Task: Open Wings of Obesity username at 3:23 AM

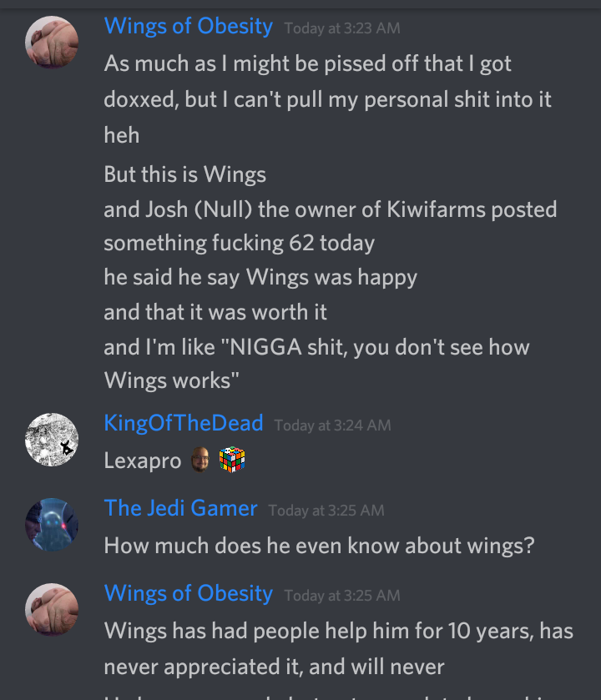Action: 189,26
